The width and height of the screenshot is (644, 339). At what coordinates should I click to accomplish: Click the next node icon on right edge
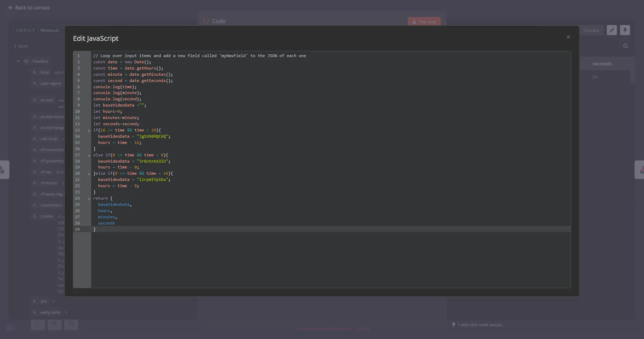tap(641, 169)
